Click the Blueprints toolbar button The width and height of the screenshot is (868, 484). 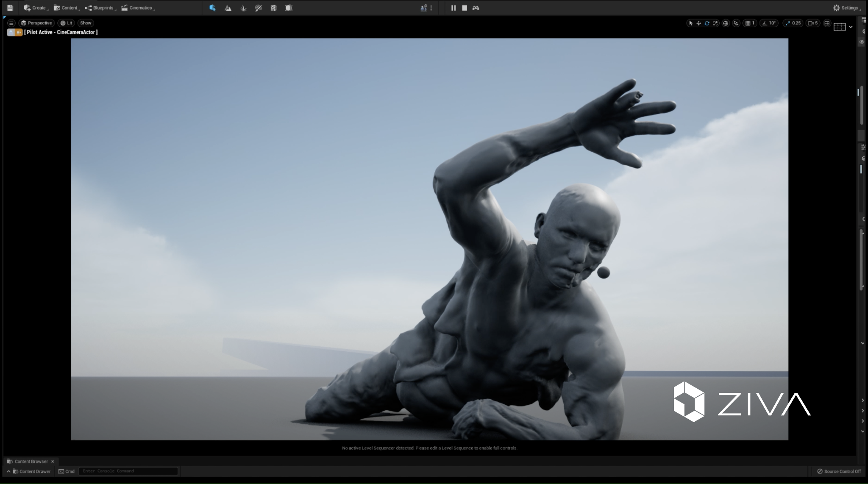click(103, 8)
